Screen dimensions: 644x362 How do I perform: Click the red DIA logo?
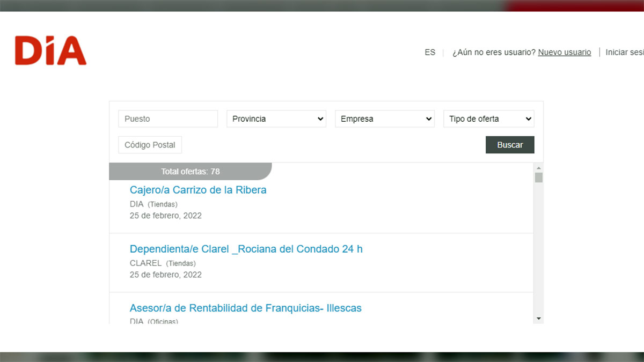pos(50,50)
